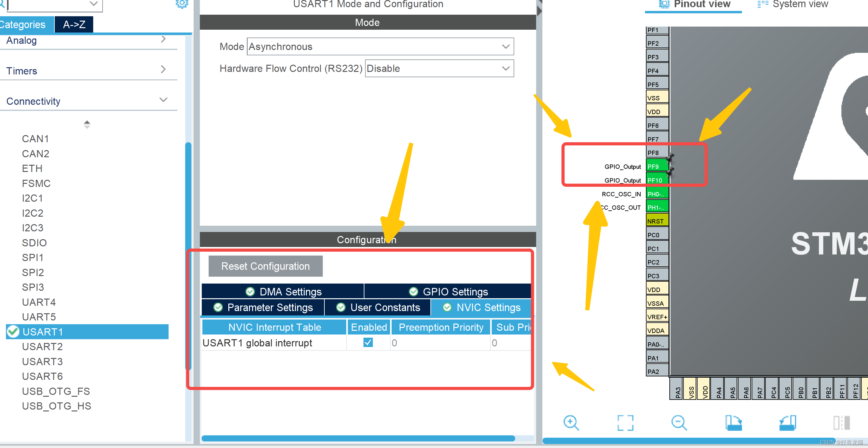Enable USART1 global interrupt checkbox
The width and height of the screenshot is (868, 448).
[368, 342]
